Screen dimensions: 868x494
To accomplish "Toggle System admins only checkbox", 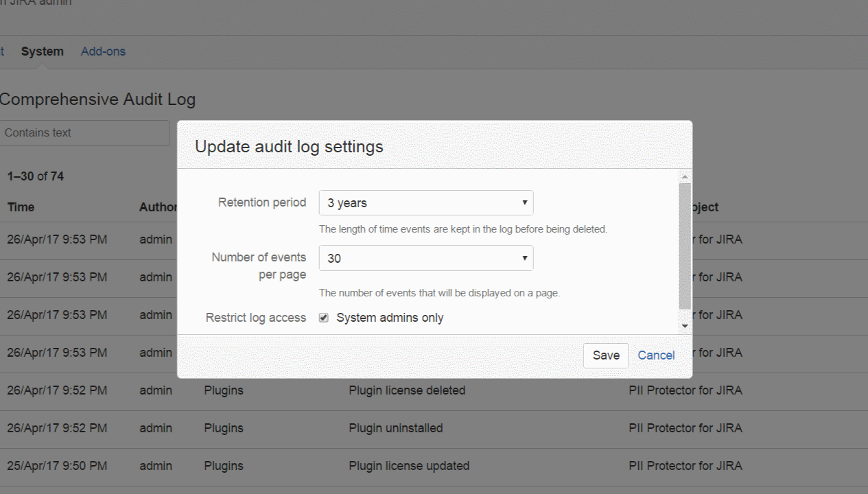I will click(x=324, y=318).
